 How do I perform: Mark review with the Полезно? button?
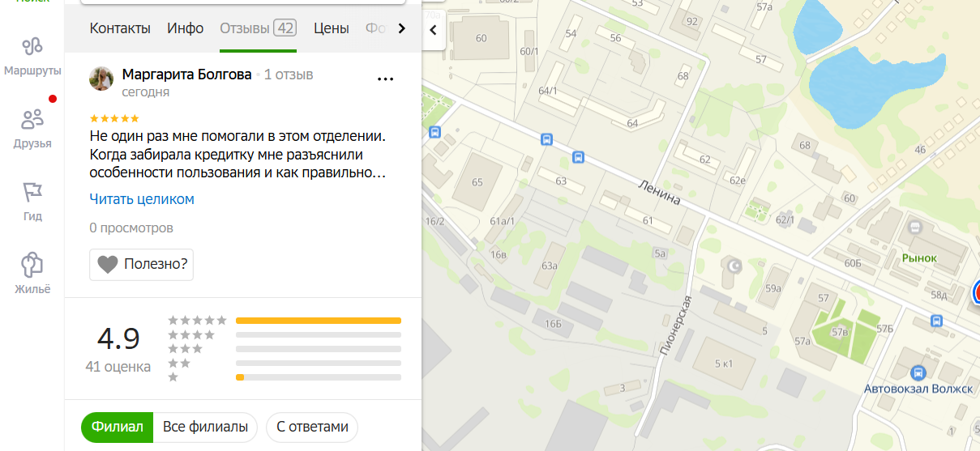141,264
